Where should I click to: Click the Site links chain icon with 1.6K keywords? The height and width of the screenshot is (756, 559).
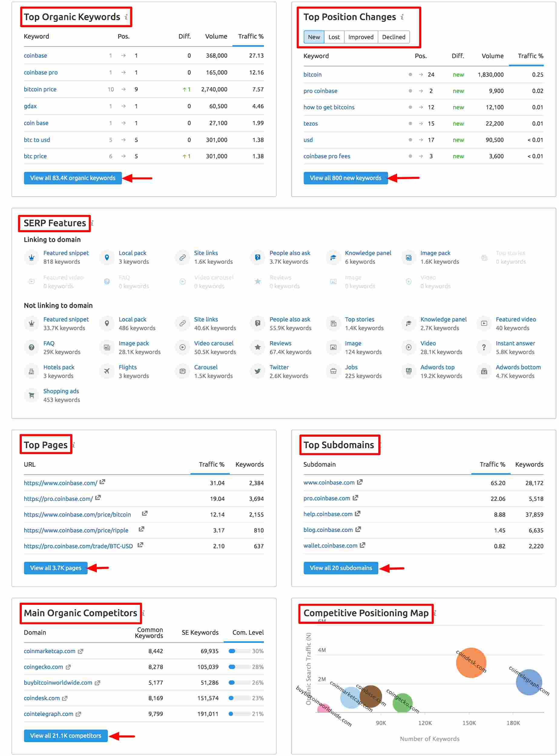tap(182, 258)
